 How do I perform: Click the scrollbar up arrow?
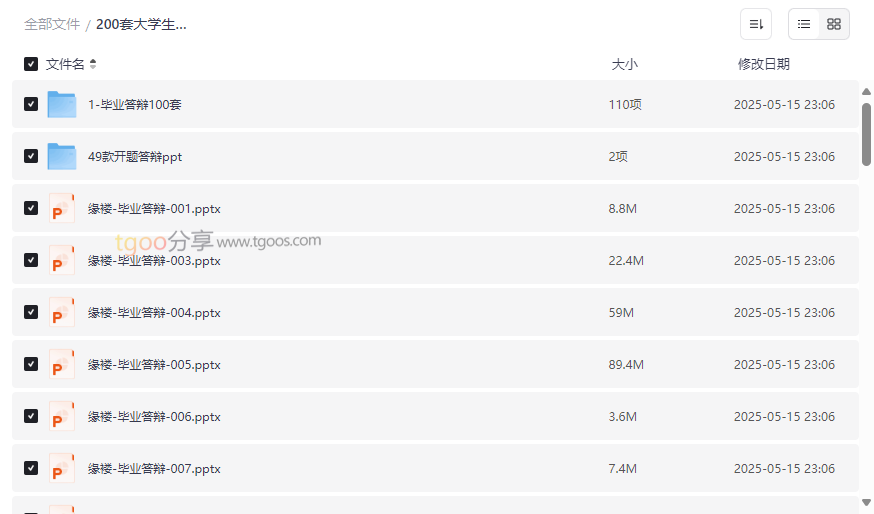(866, 92)
